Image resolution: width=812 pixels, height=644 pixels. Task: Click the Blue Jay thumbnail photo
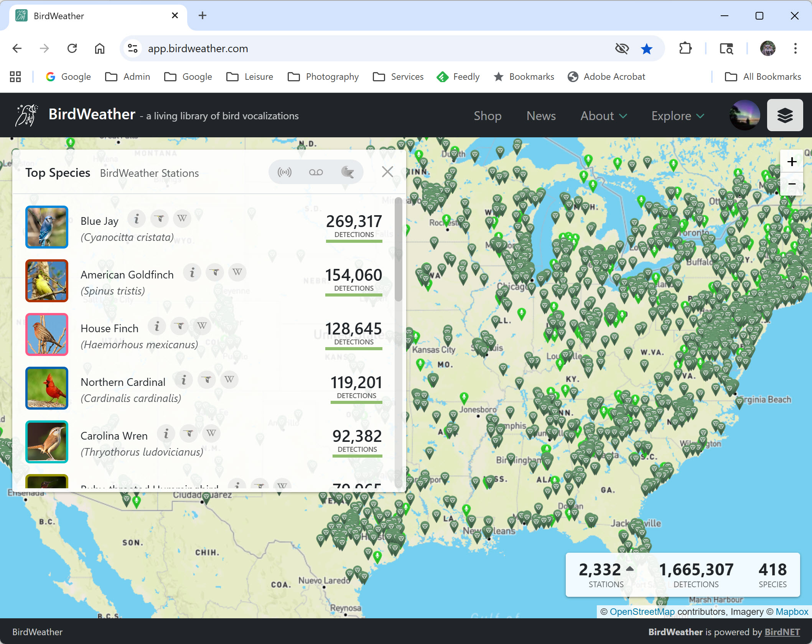(47, 227)
